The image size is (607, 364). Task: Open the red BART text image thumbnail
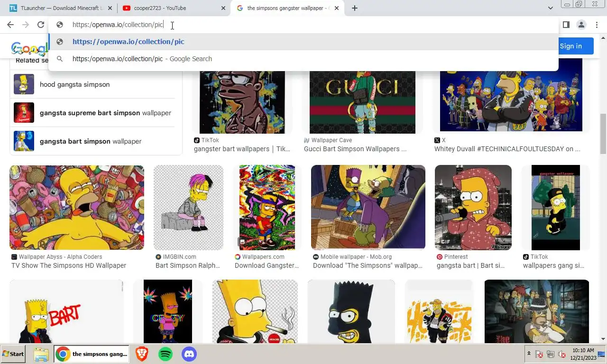(x=66, y=311)
